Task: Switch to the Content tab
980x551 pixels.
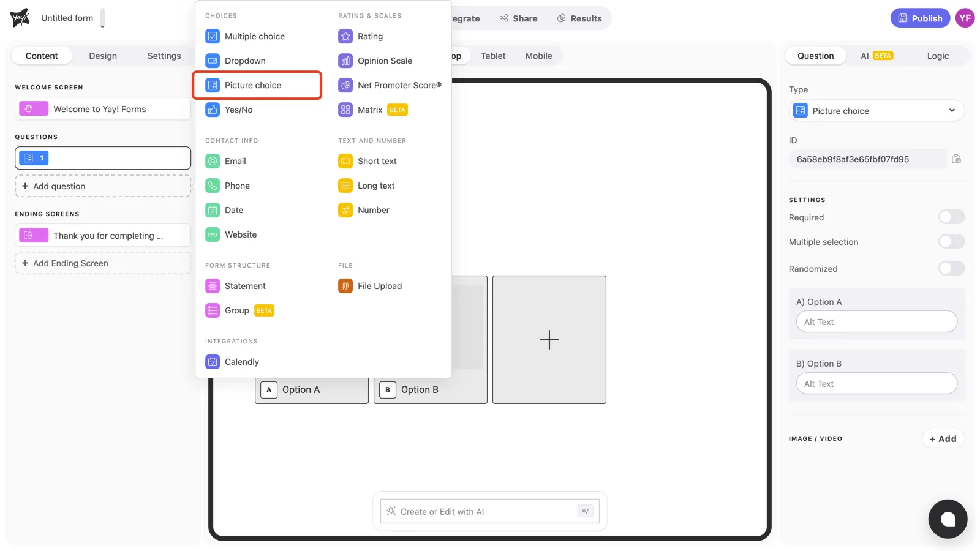Action: click(42, 56)
